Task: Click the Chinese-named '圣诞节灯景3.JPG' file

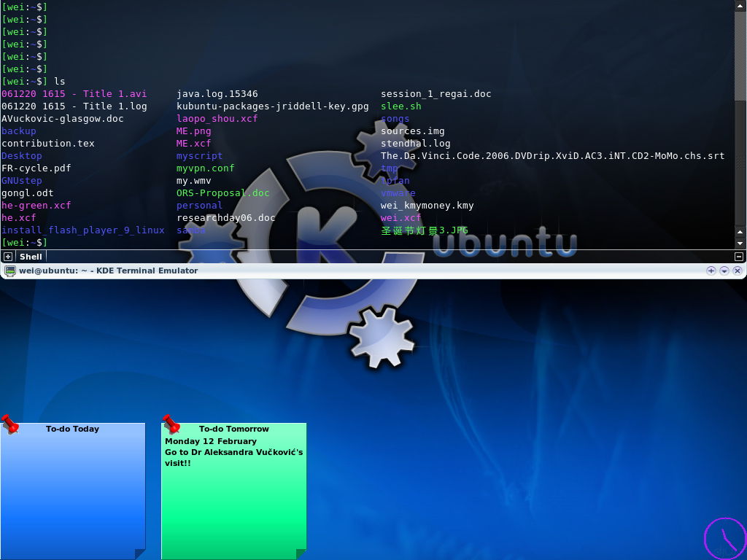Action: pos(425,230)
